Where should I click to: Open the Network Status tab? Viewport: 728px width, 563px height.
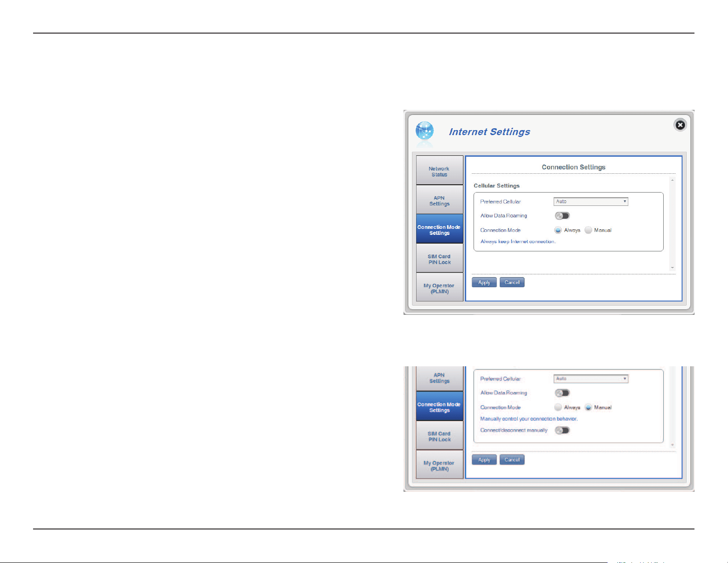click(440, 171)
